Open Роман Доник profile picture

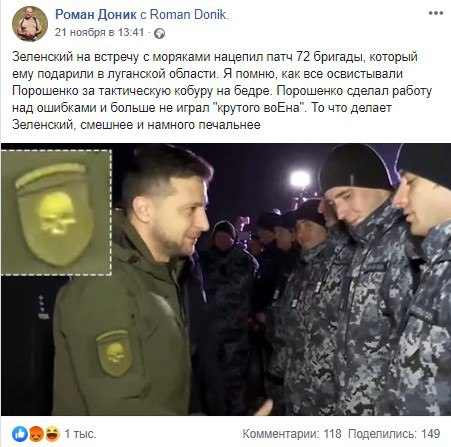[x=30, y=24]
